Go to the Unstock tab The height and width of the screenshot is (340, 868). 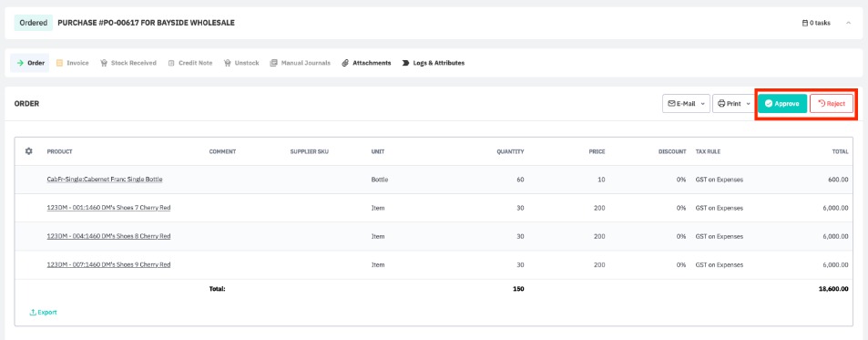[241, 63]
